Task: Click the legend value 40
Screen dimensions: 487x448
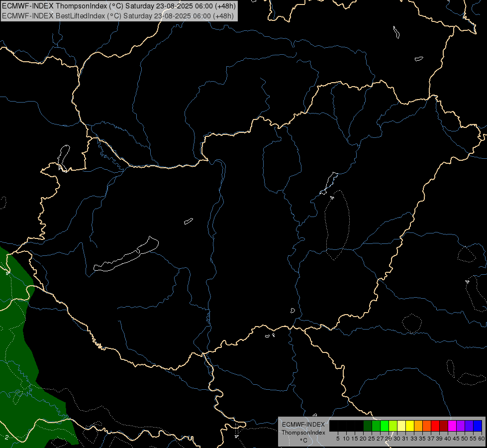Action: [448, 439]
